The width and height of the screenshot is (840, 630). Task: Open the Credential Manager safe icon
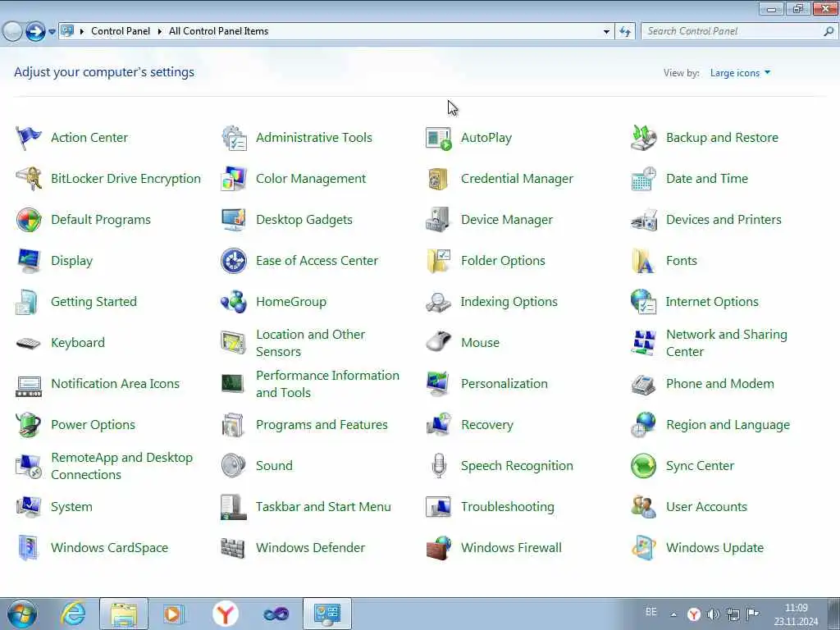click(x=438, y=179)
